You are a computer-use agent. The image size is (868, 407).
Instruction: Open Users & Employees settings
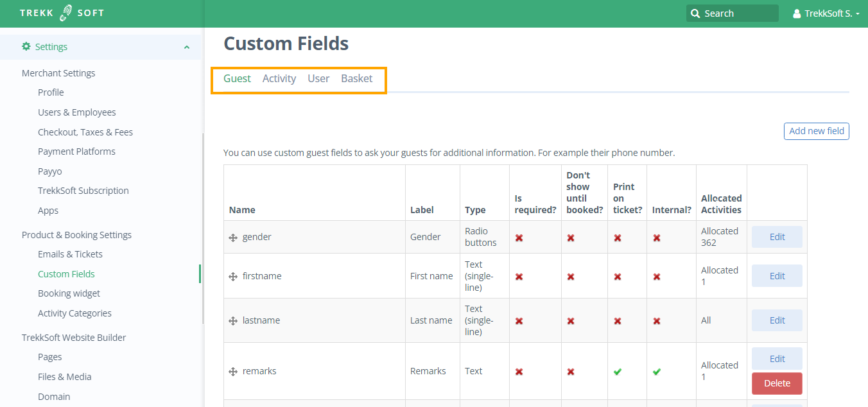[x=77, y=112]
